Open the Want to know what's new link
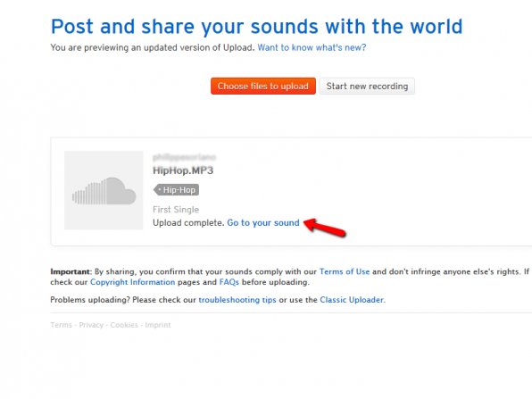Viewport: 532px width, 399px height. (x=312, y=47)
